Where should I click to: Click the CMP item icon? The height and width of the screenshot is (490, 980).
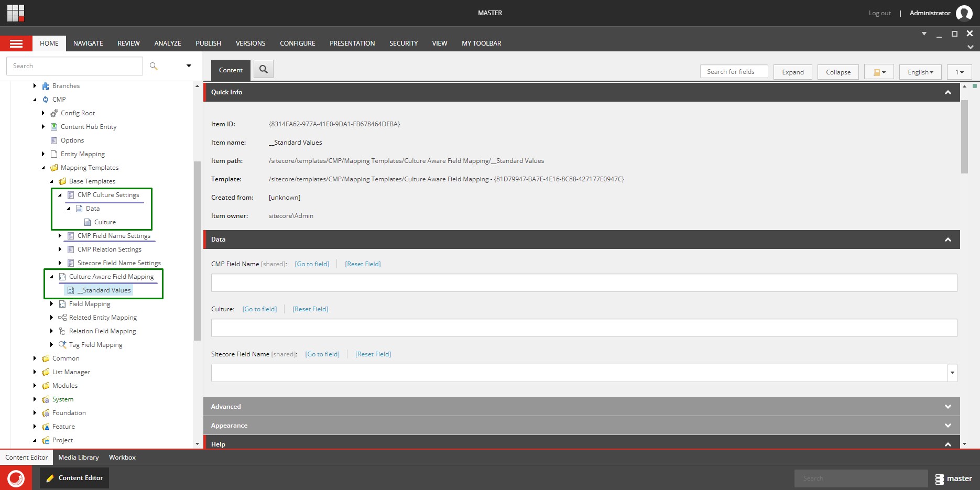click(x=46, y=100)
